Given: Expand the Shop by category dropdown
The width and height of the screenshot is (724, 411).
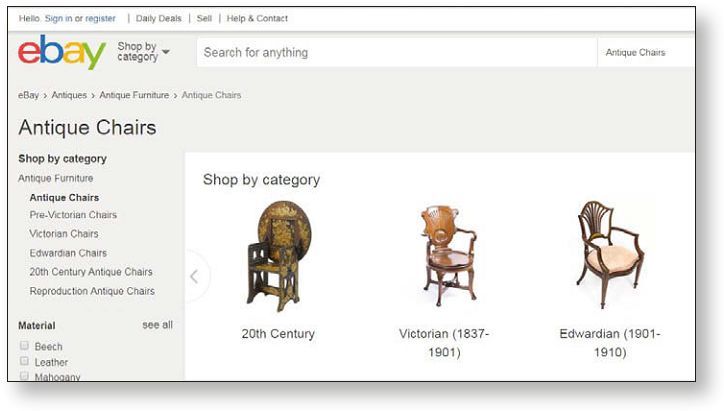Looking at the screenshot, I should (x=143, y=52).
